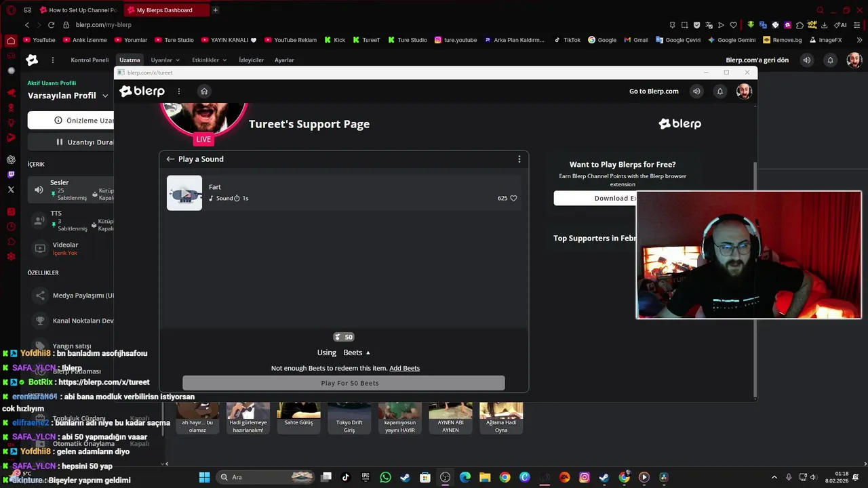Image resolution: width=868 pixels, height=488 pixels.
Task: Open the dashboard header profile avatar
Action: pyautogui.click(x=854, y=60)
